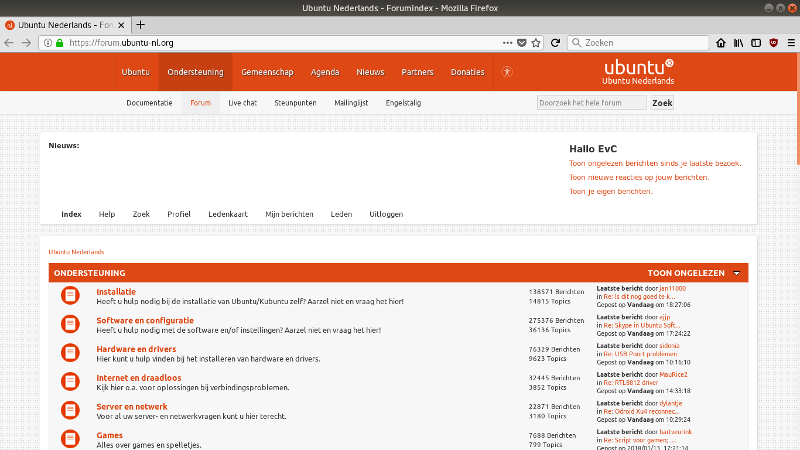
Task: Select the Steunpunten submenu item
Action: click(295, 103)
